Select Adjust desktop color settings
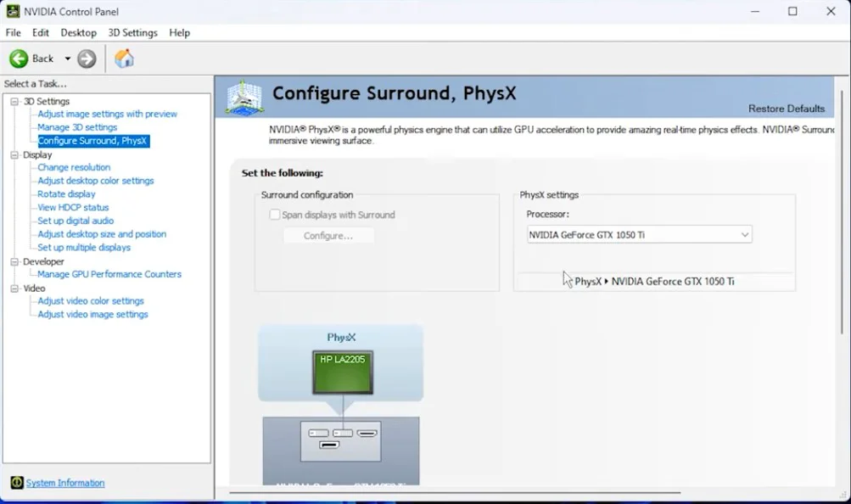Viewport: 851px width, 504px height. (x=96, y=181)
